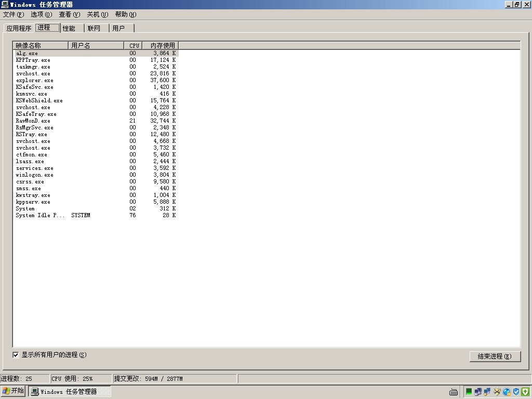The width and height of the screenshot is (532, 399).
Task: Click the blue globe browser protection icon
Action: (x=507, y=392)
